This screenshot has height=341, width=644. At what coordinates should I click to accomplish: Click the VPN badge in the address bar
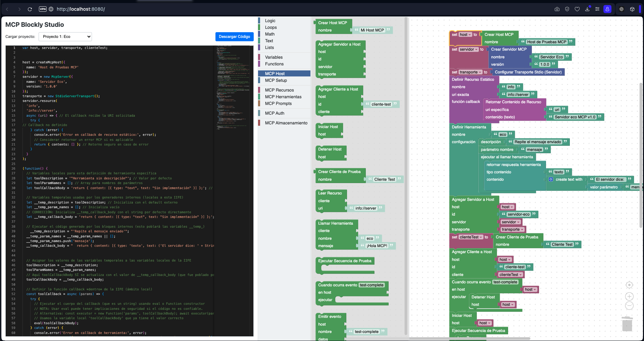pyautogui.click(x=43, y=9)
